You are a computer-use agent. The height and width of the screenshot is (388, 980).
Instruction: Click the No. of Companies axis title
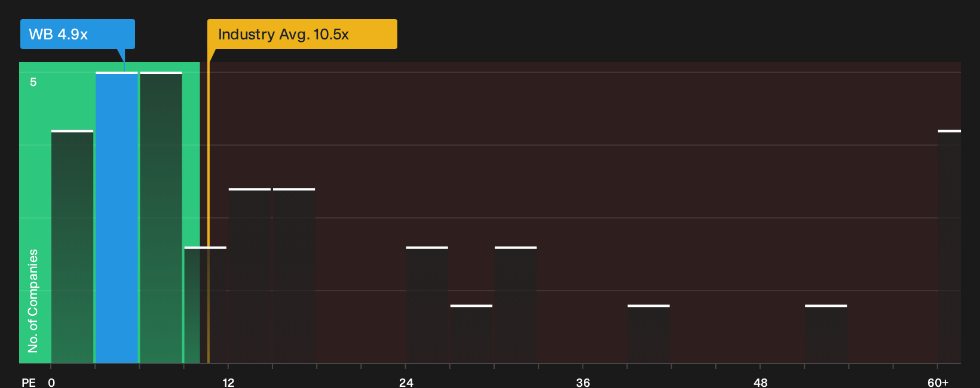click(33, 301)
